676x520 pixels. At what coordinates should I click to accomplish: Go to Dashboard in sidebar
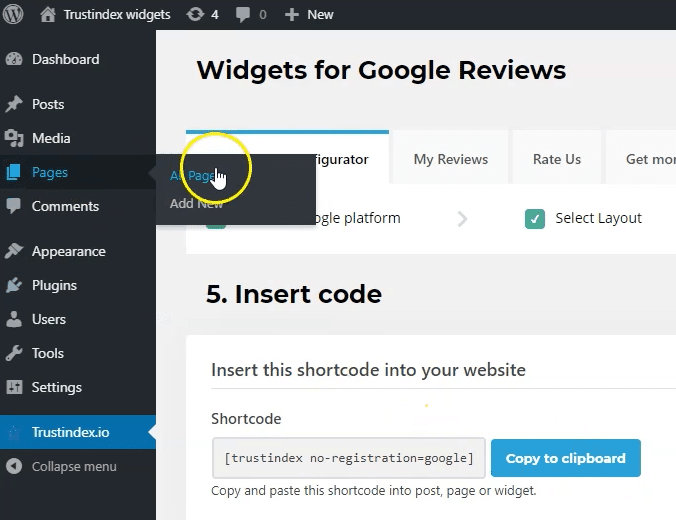[x=66, y=59]
